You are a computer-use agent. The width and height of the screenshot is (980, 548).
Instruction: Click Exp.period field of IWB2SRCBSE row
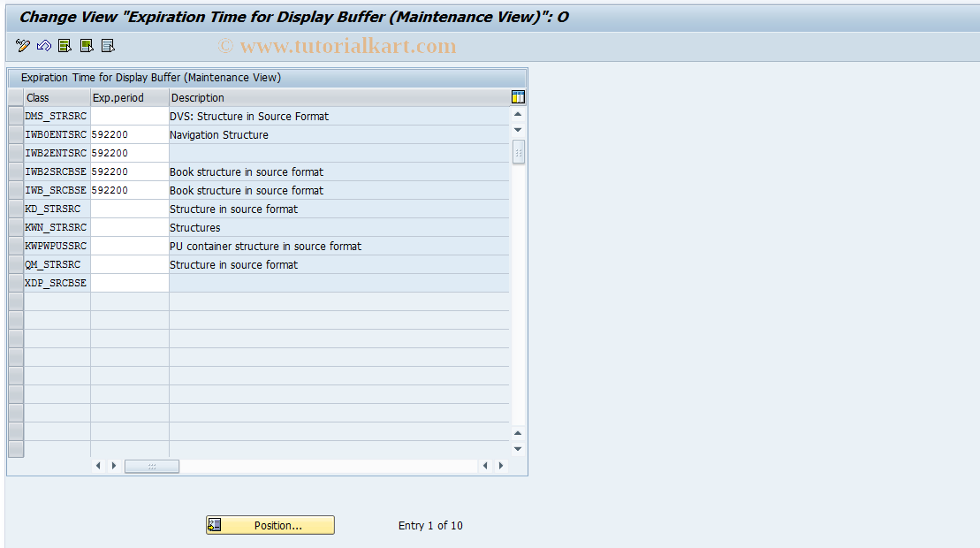(130, 171)
